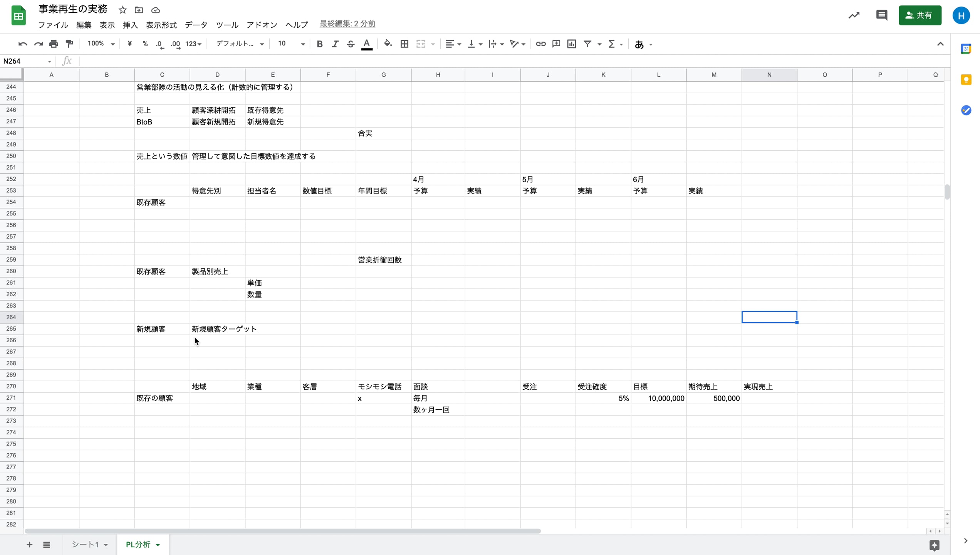Open the insert chart icon
Viewport: 980px width, 555px height.
pos(572,44)
